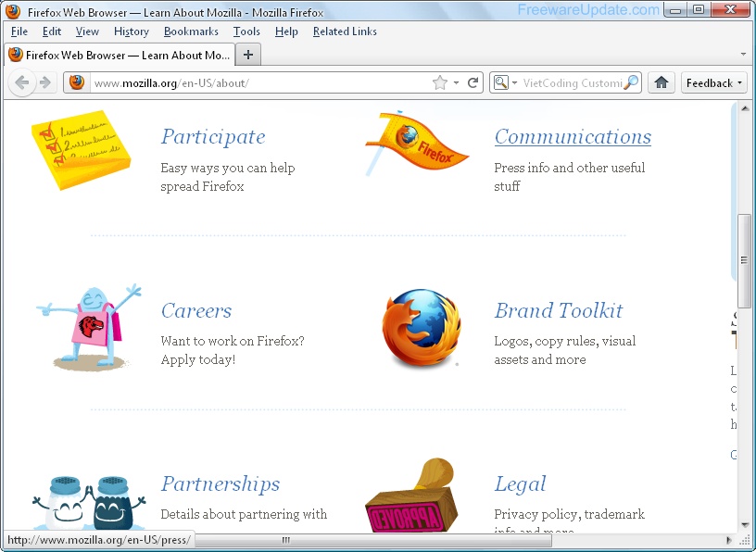Open the Bookmarks menu
The image size is (756, 552).
coord(191,31)
